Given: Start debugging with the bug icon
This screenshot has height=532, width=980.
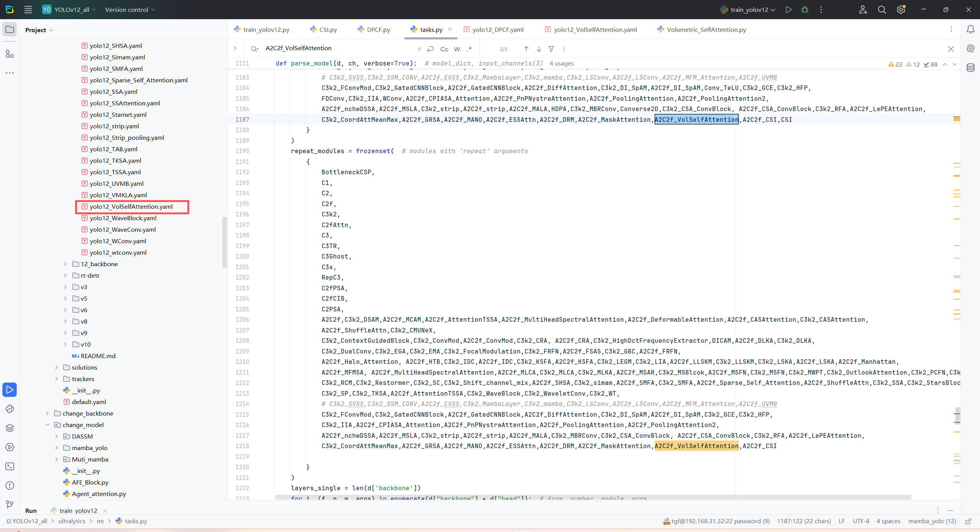Looking at the screenshot, I should pos(805,10).
